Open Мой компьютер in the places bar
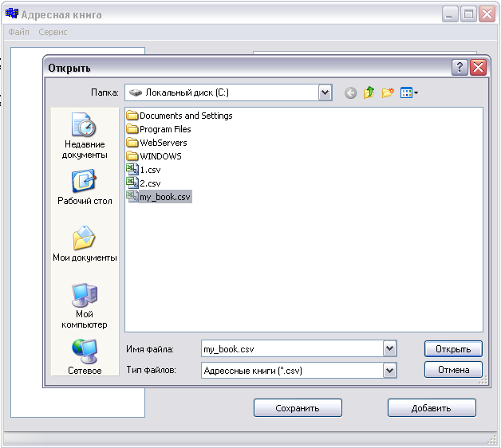The width and height of the screenshot is (501, 448). (x=85, y=305)
